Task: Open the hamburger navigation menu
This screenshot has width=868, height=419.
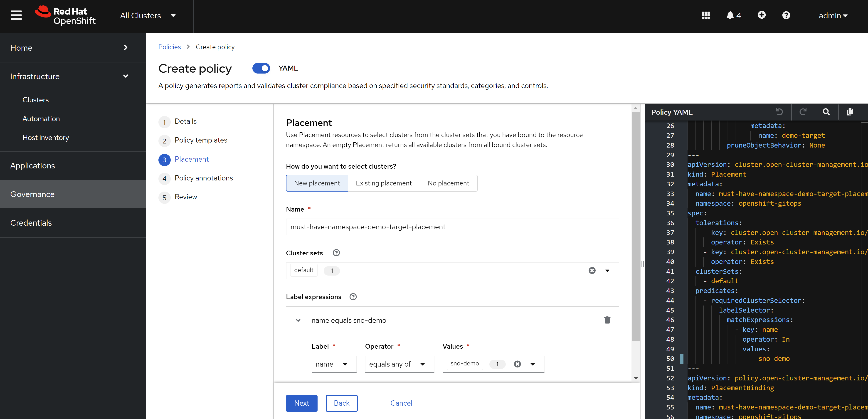Action: [x=16, y=15]
